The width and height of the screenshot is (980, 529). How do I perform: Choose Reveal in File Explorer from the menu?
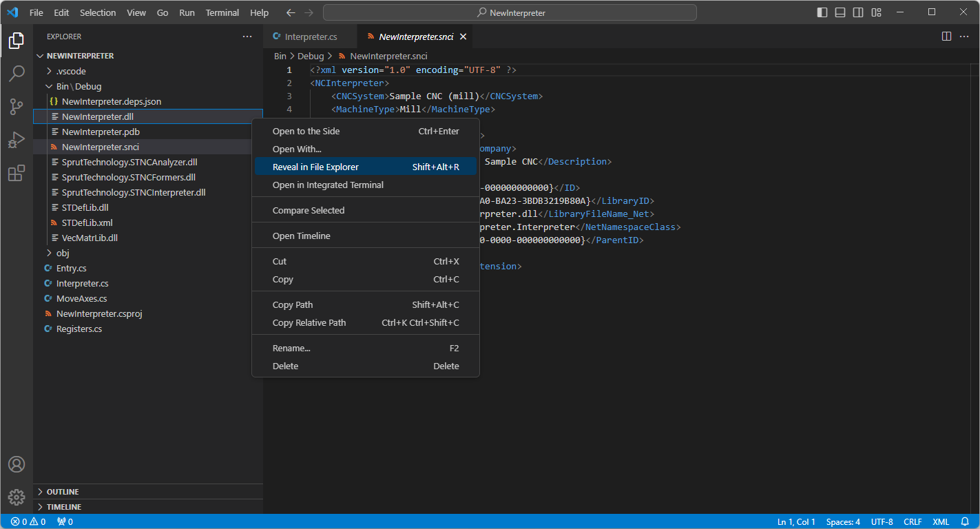coord(317,167)
